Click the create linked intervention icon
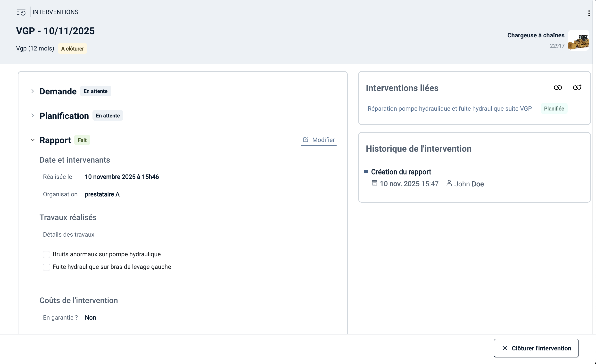The image size is (596, 364). click(x=577, y=87)
